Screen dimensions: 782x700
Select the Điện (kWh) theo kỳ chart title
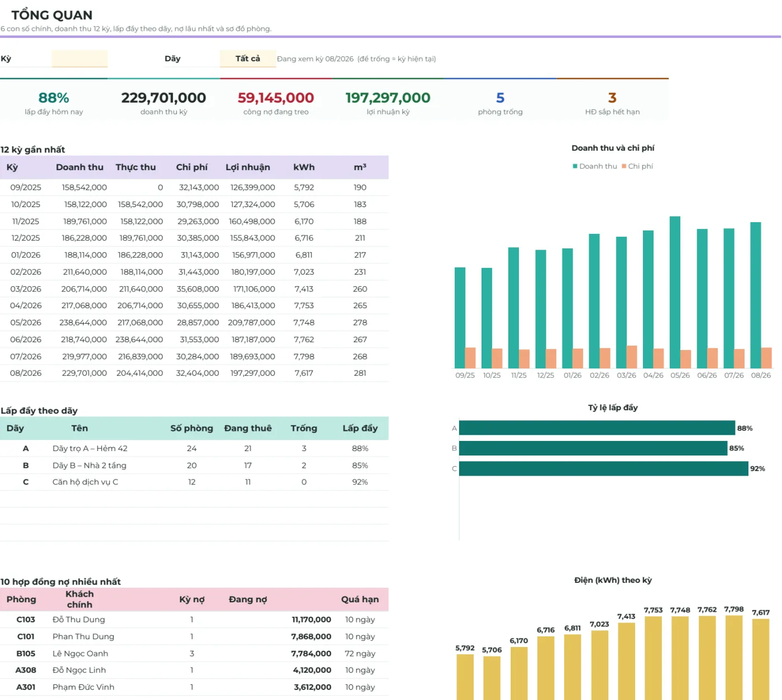[613, 580]
